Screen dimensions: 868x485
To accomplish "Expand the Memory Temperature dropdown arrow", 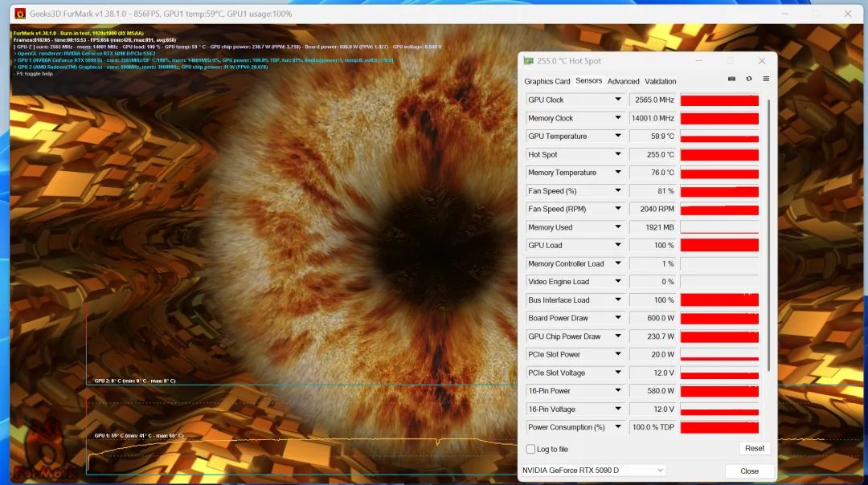I will pyautogui.click(x=618, y=173).
